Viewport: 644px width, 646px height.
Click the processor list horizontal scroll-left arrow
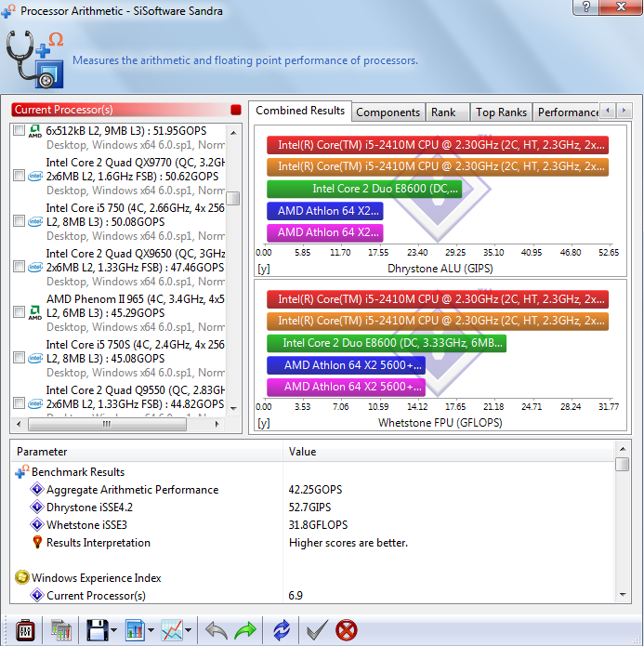click(19, 424)
